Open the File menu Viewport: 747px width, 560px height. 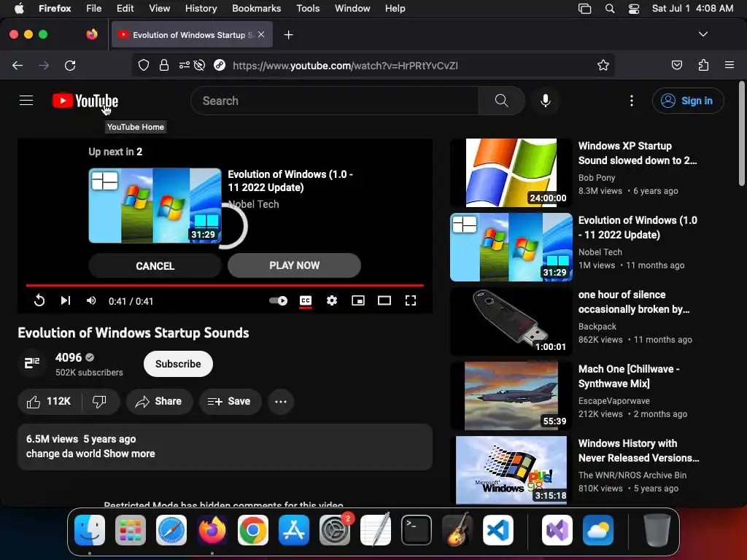point(94,8)
